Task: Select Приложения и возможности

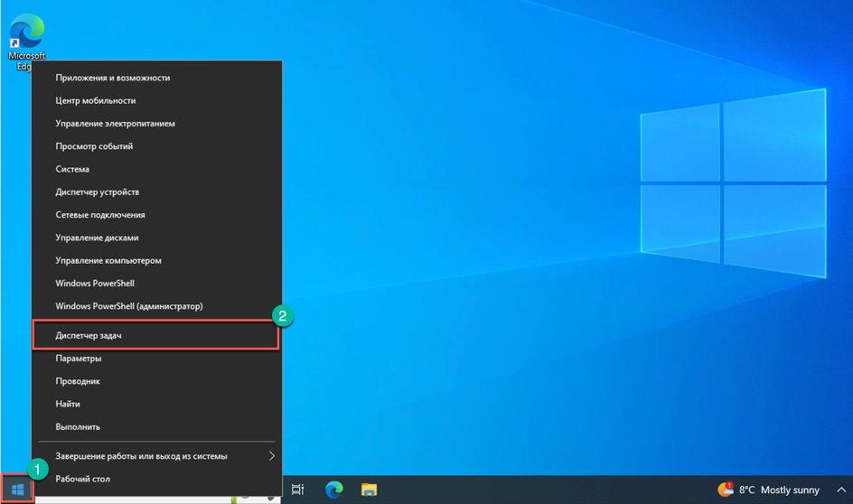Action: [156, 78]
